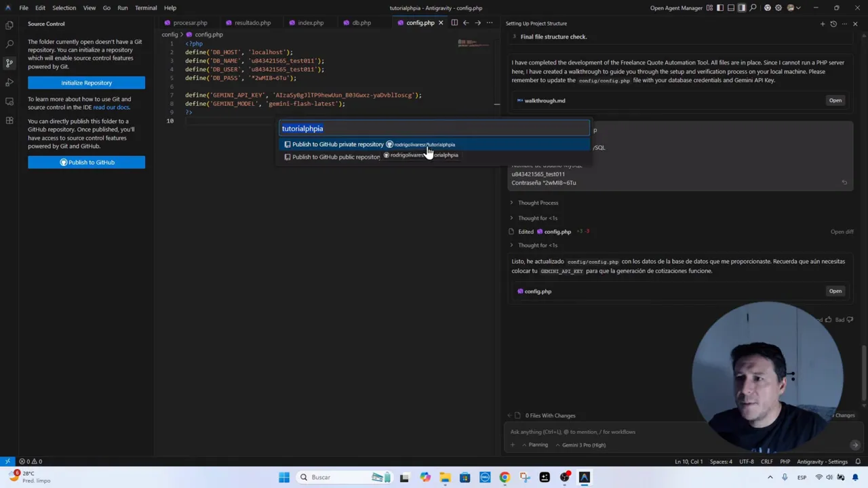Open the Search view in the activity bar
Image resolution: width=868 pixels, height=488 pixels.
(9, 43)
